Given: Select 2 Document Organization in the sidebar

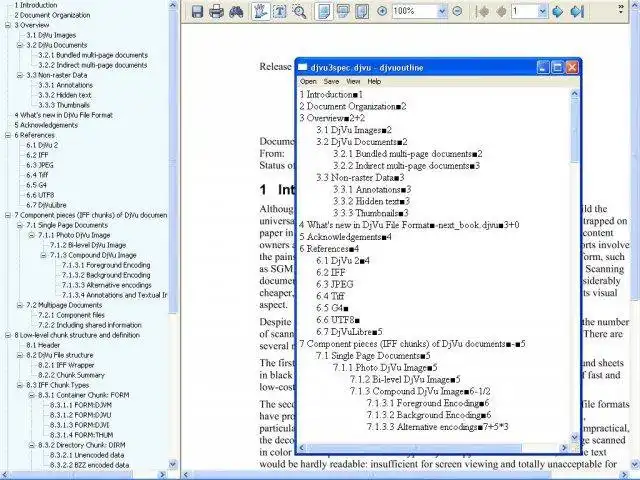Looking at the screenshot, I should (52, 15).
